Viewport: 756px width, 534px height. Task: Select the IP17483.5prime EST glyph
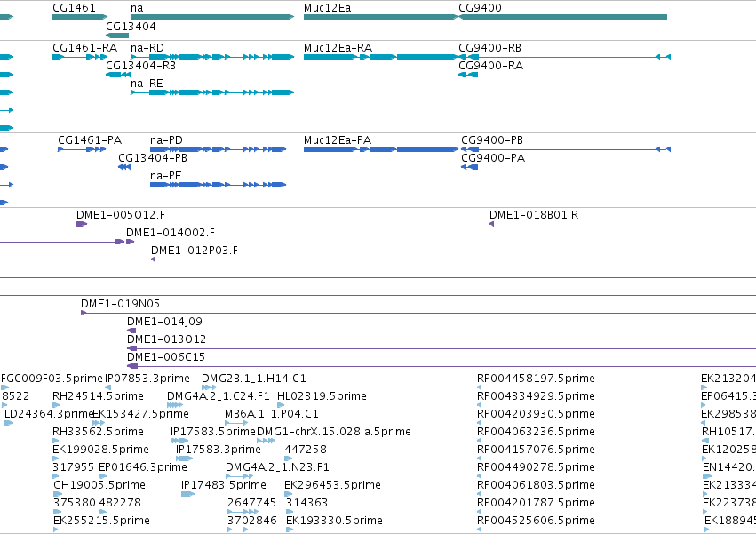[188, 494]
